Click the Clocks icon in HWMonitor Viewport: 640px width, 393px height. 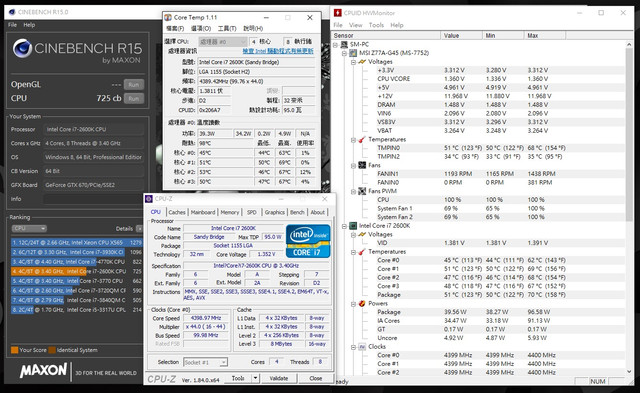click(x=362, y=347)
